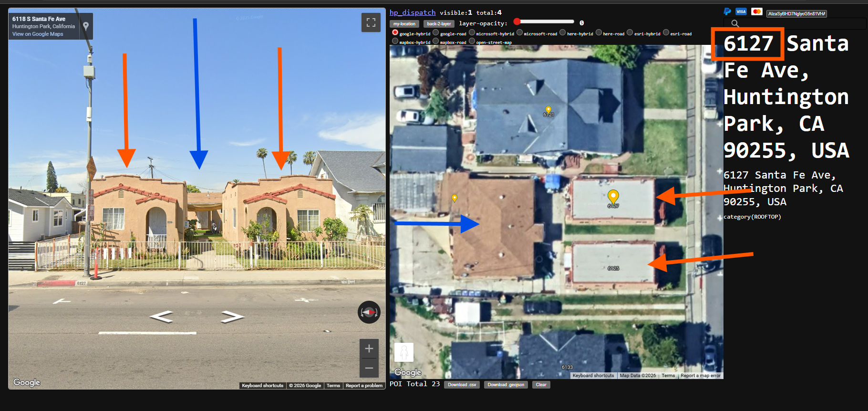Screen dimensions: 868x411
Task: Click the Street View compass
Action: [x=369, y=312]
